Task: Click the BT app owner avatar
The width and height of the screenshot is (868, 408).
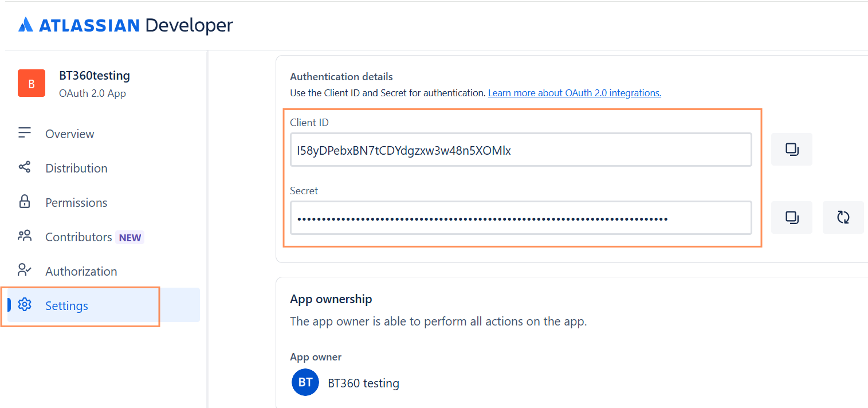Action: point(305,382)
